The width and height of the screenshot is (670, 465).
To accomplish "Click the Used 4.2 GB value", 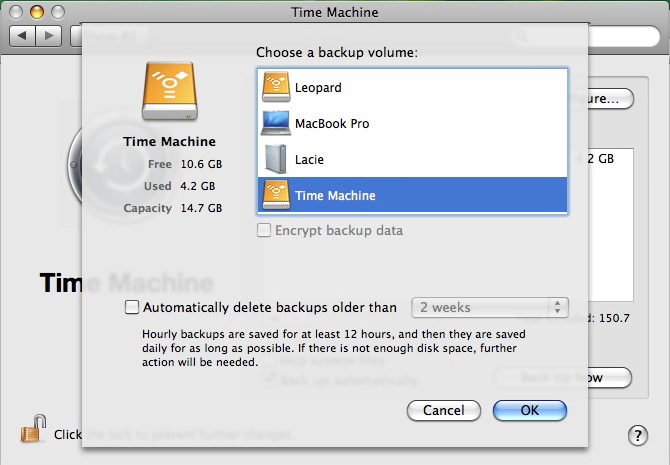I will 197,186.
